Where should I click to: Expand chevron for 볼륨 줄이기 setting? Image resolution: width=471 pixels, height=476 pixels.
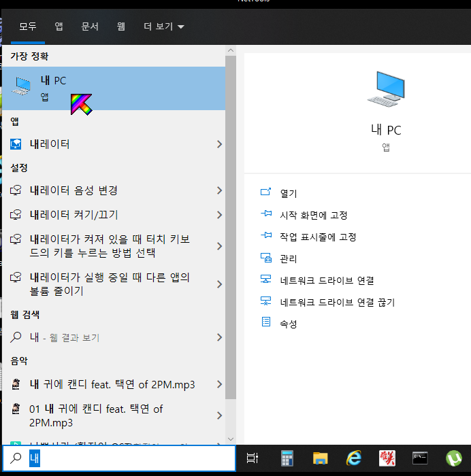(219, 284)
